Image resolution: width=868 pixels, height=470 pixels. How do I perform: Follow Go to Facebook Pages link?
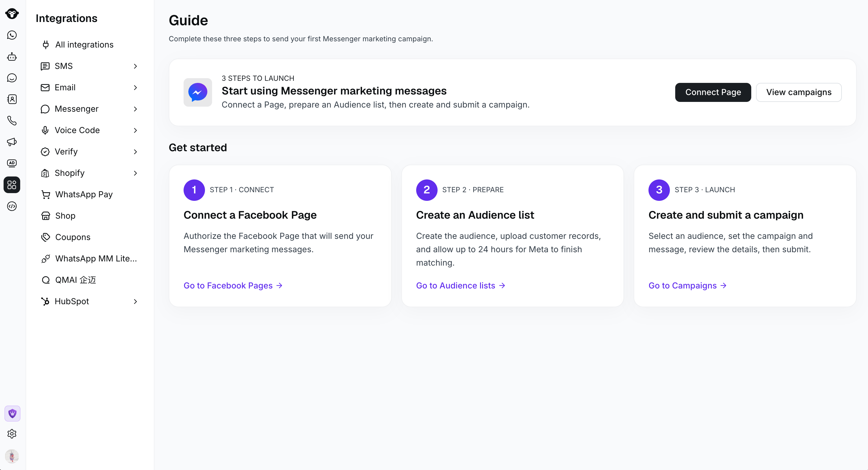(233, 286)
